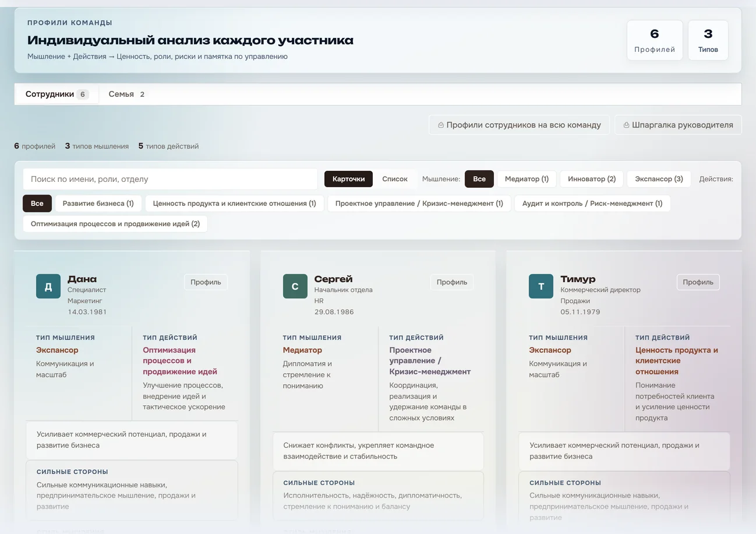Click the name Дана
The width and height of the screenshot is (756, 534).
(82, 279)
